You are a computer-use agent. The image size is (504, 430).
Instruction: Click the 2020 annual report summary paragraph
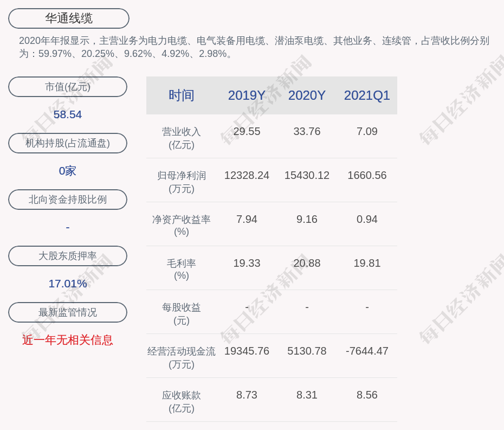tap(254, 47)
